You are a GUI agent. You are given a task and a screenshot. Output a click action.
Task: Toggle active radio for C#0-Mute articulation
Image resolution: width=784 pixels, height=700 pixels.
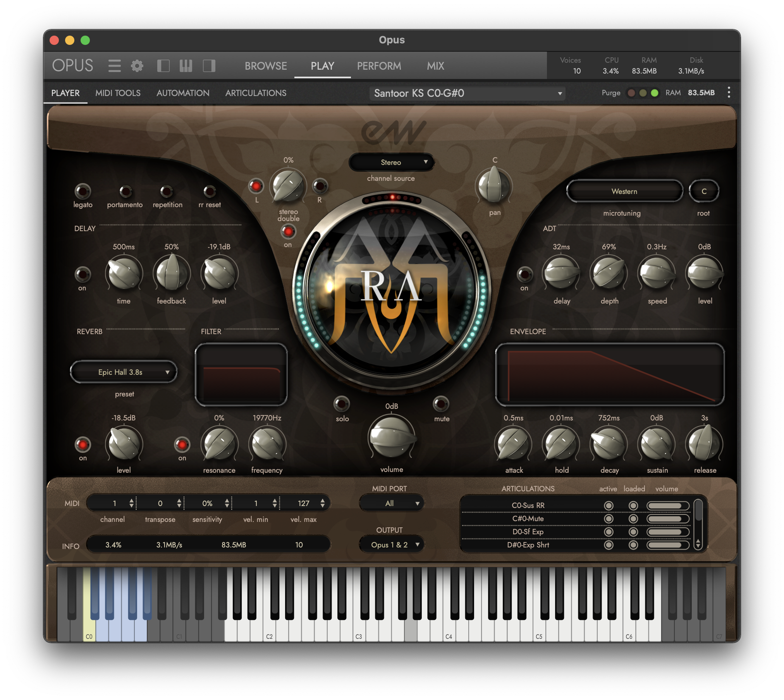tap(609, 519)
